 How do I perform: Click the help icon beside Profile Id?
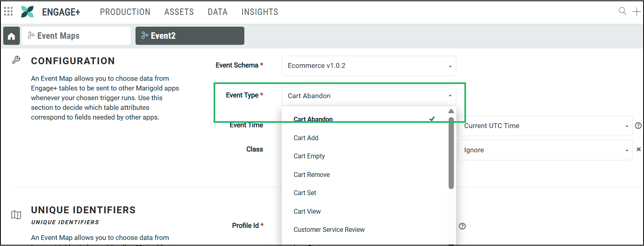click(x=462, y=226)
